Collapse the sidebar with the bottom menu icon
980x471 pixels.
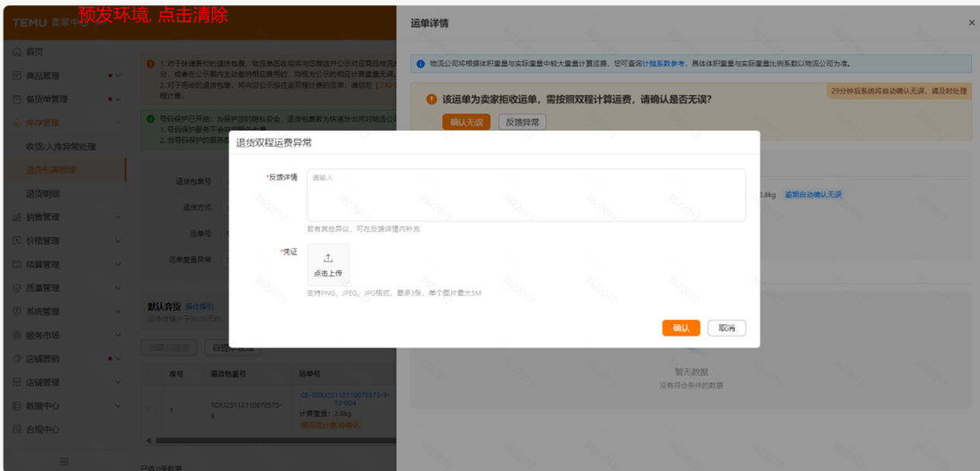[64, 461]
